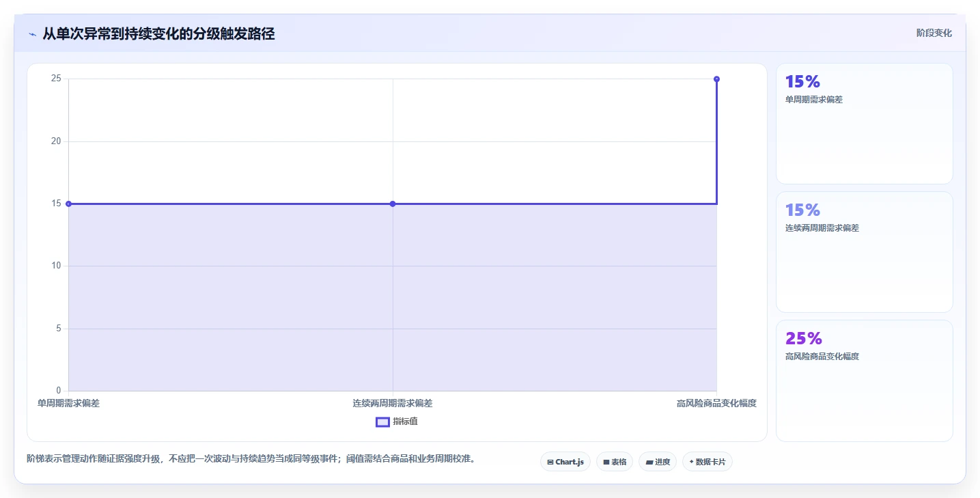The image size is (980, 498).
Task: Open the 25% 高风险商品变化幅度 card
Action: click(x=864, y=381)
